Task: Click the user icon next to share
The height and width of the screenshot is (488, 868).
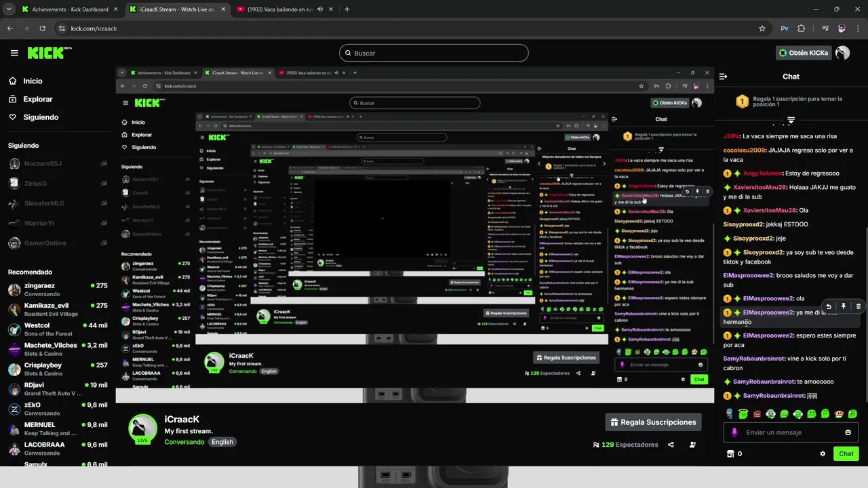Action: click(692, 445)
